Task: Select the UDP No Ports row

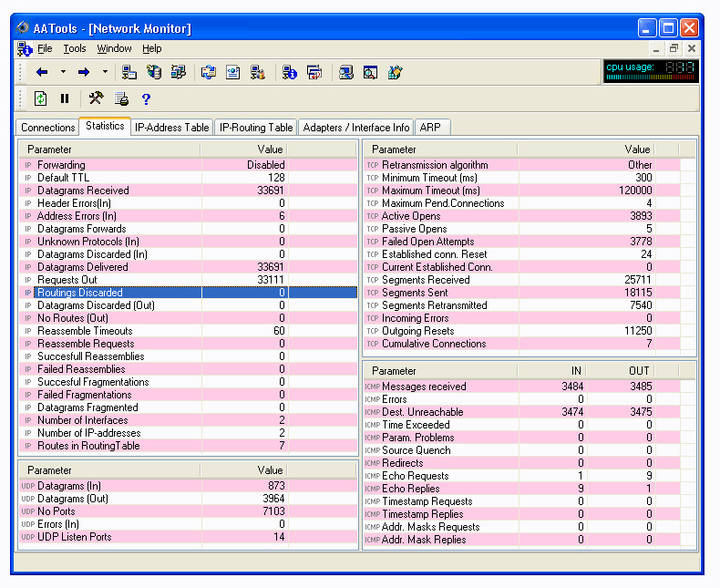Action: click(189, 511)
